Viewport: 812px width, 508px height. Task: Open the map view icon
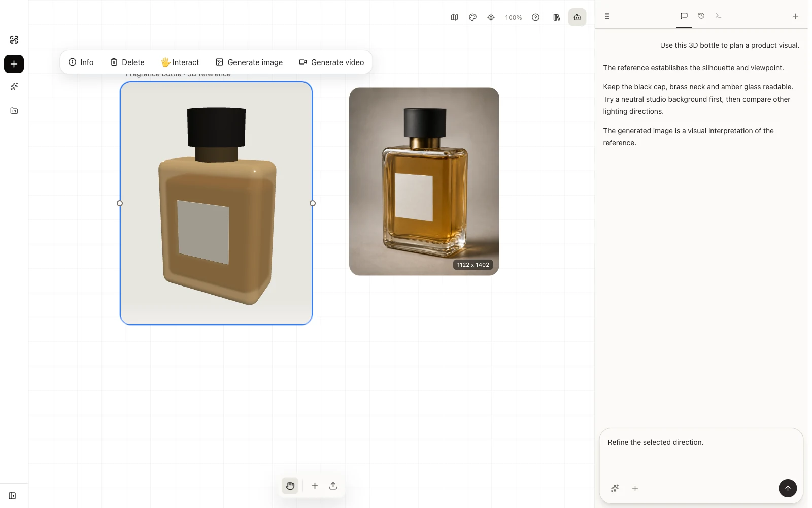[x=454, y=17]
